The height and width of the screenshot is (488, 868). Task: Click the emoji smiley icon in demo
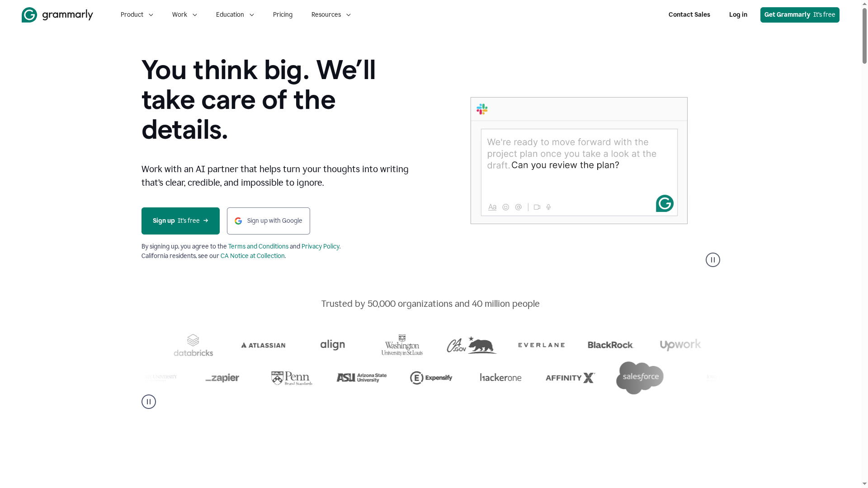[x=506, y=207]
